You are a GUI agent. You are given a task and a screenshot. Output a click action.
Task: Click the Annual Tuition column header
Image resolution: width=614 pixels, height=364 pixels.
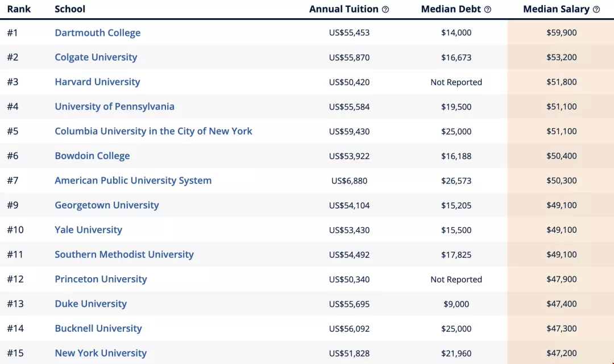point(343,9)
